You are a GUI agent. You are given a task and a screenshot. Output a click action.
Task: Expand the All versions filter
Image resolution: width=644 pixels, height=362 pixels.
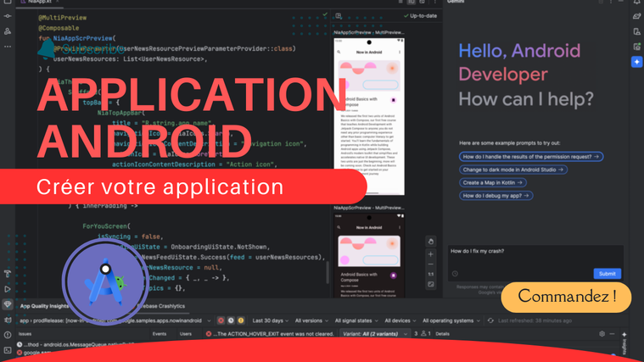[x=311, y=320]
